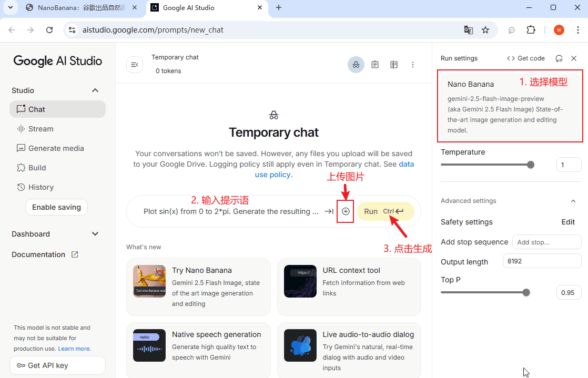Click the Temperature slider handle
This screenshot has height=378, width=588.
pyautogui.click(x=530, y=165)
